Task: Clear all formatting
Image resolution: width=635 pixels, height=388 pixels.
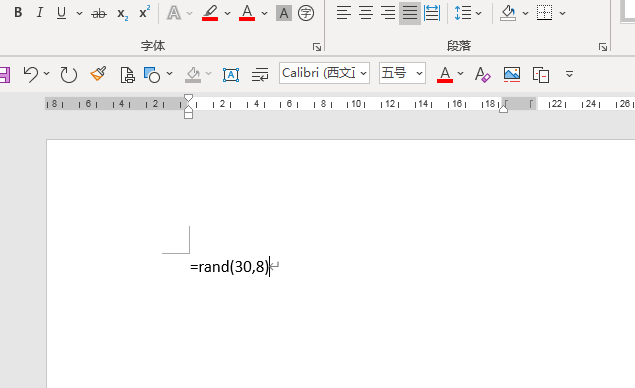Action: click(x=482, y=75)
